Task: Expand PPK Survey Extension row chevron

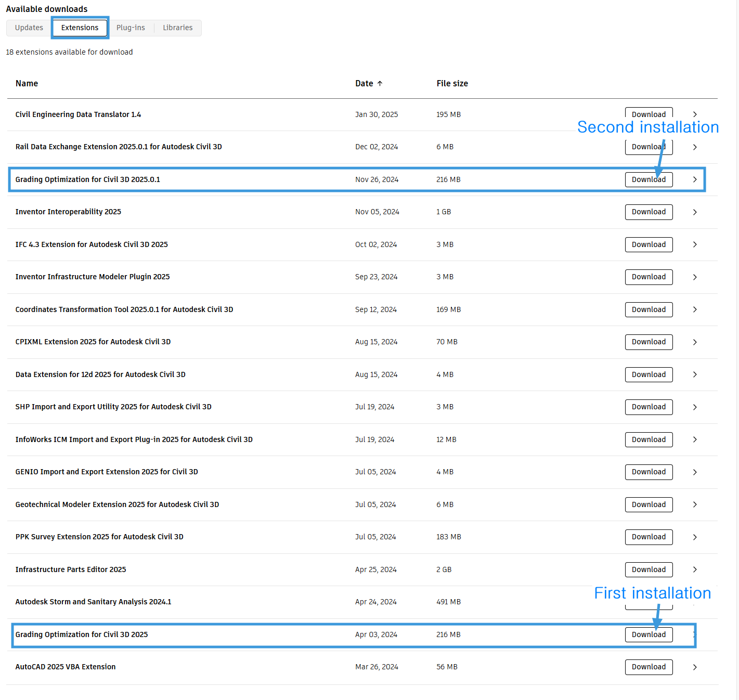Action: pyautogui.click(x=695, y=537)
